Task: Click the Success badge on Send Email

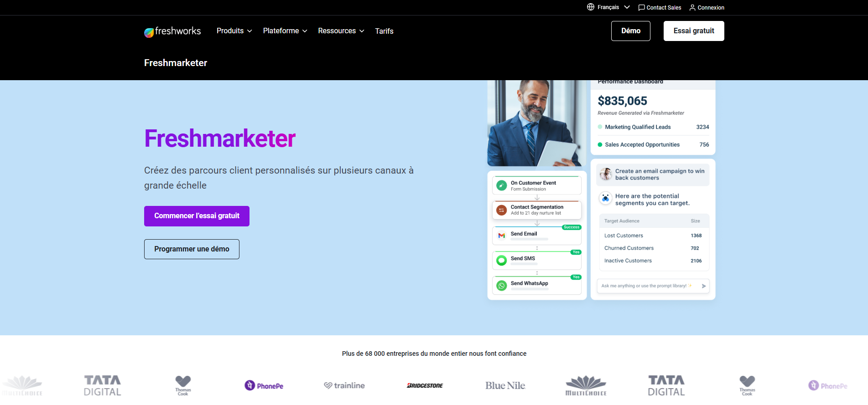Action: point(572,227)
